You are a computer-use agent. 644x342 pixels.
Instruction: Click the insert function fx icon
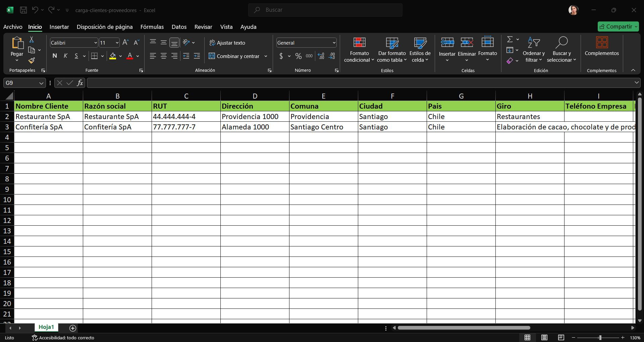tap(80, 83)
